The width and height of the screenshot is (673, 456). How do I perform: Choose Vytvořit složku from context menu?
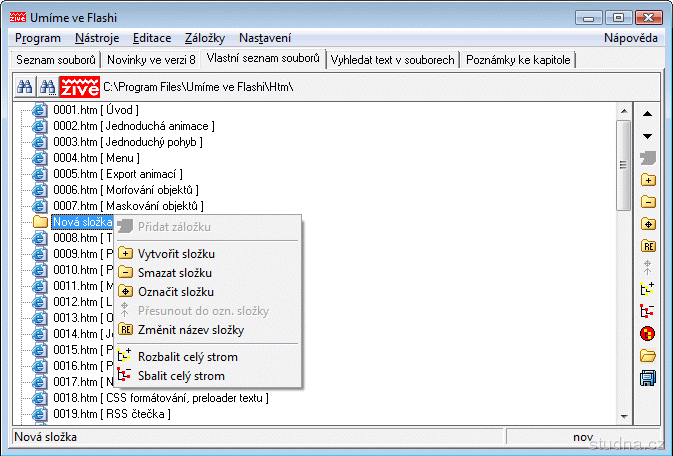click(208, 254)
